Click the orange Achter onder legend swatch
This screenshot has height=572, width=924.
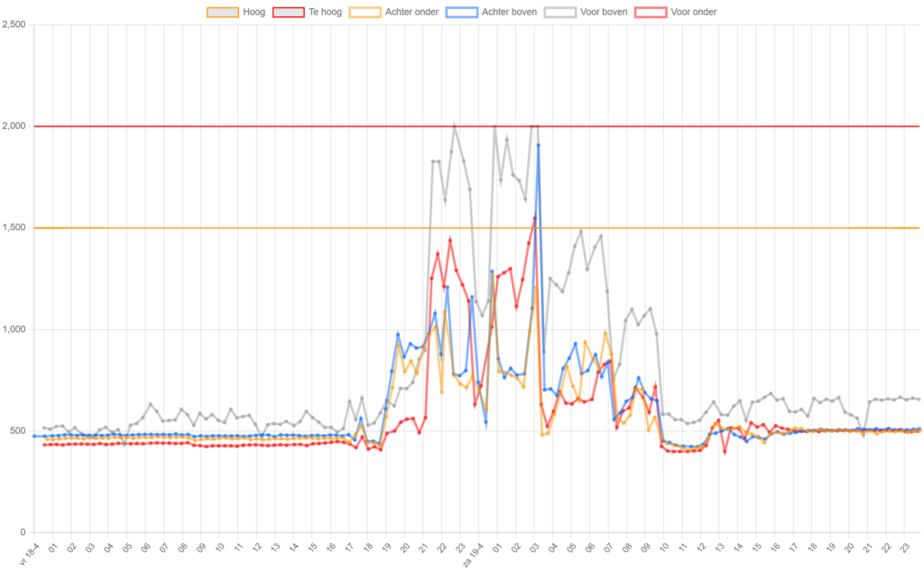point(365,12)
